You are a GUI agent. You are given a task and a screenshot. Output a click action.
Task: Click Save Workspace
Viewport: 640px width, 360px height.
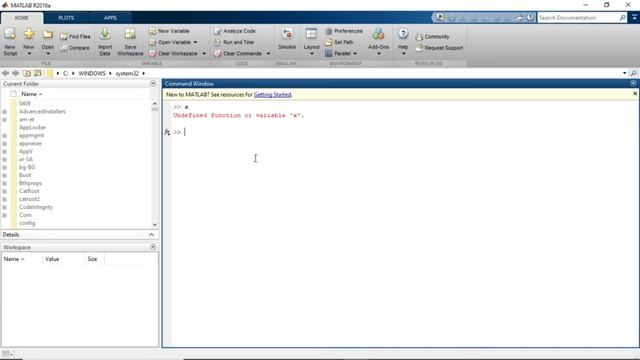[x=130, y=42]
